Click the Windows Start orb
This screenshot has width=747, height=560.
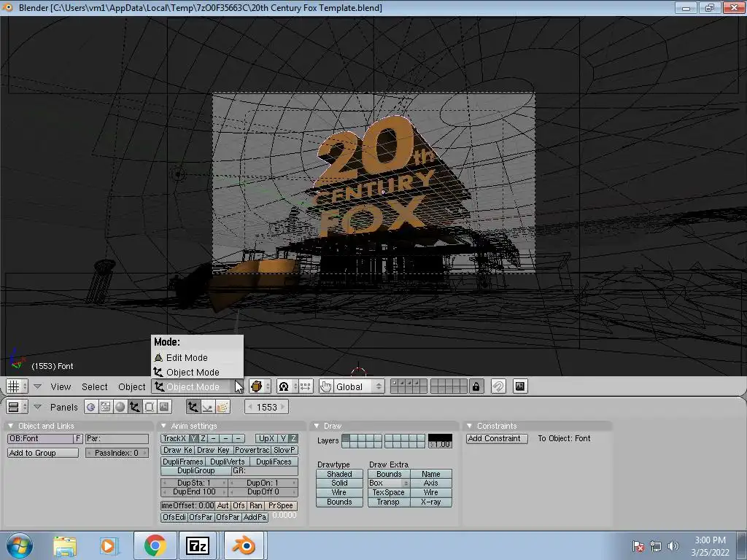click(x=19, y=545)
